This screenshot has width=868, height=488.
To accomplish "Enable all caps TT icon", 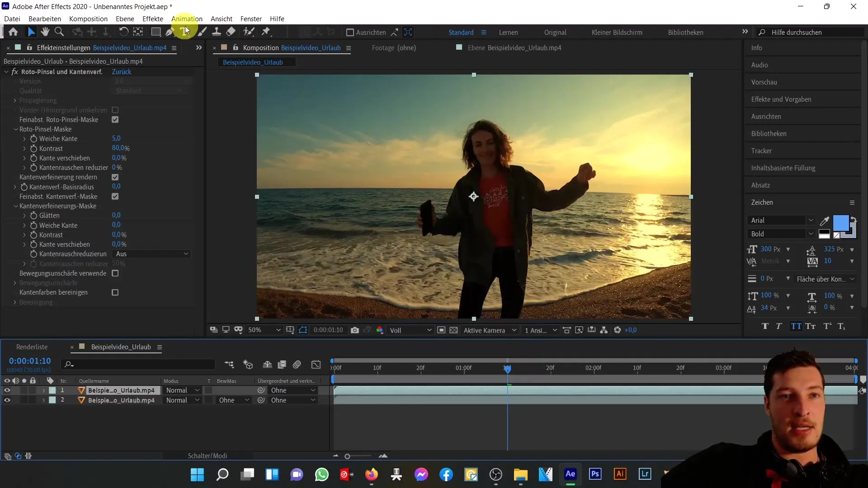I will pyautogui.click(x=796, y=326).
